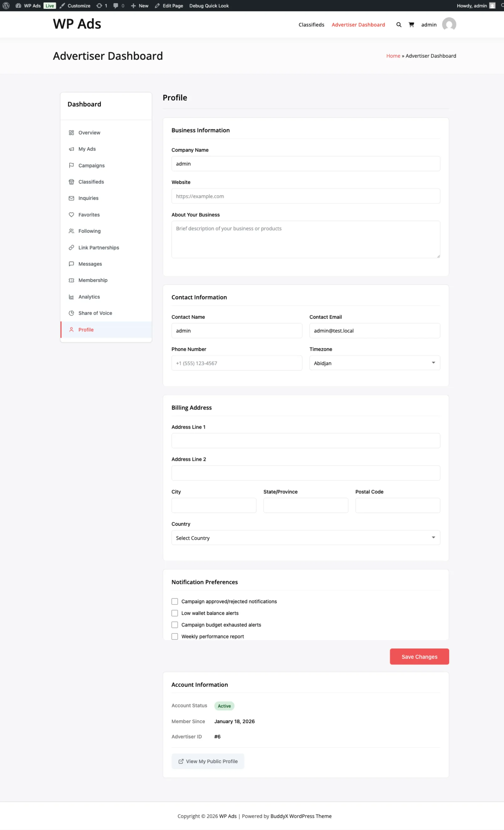Click the Website URL input
The height and width of the screenshot is (830, 504).
tap(306, 196)
